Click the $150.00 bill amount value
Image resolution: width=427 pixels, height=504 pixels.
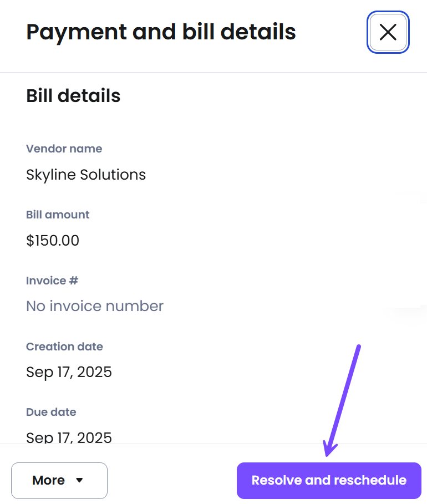pyautogui.click(x=53, y=241)
